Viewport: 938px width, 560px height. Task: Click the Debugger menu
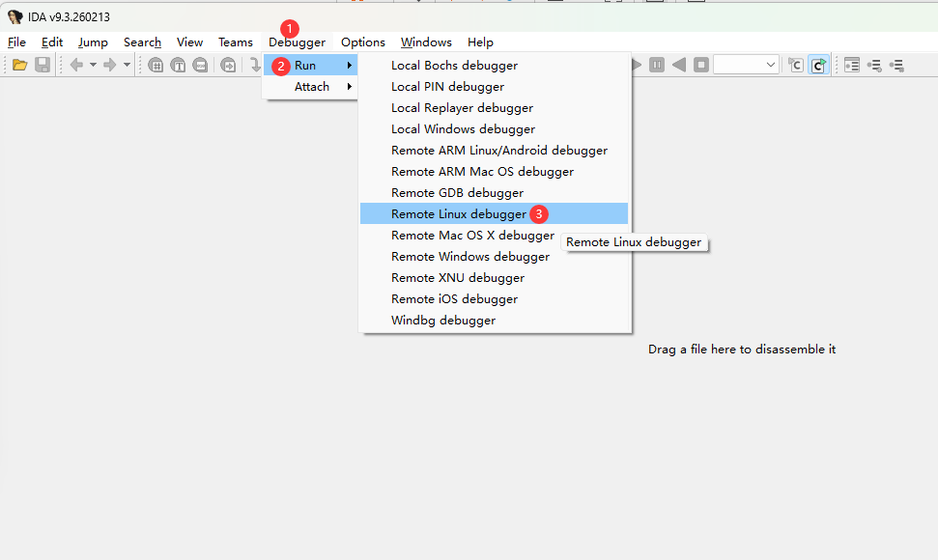(x=297, y=42)
